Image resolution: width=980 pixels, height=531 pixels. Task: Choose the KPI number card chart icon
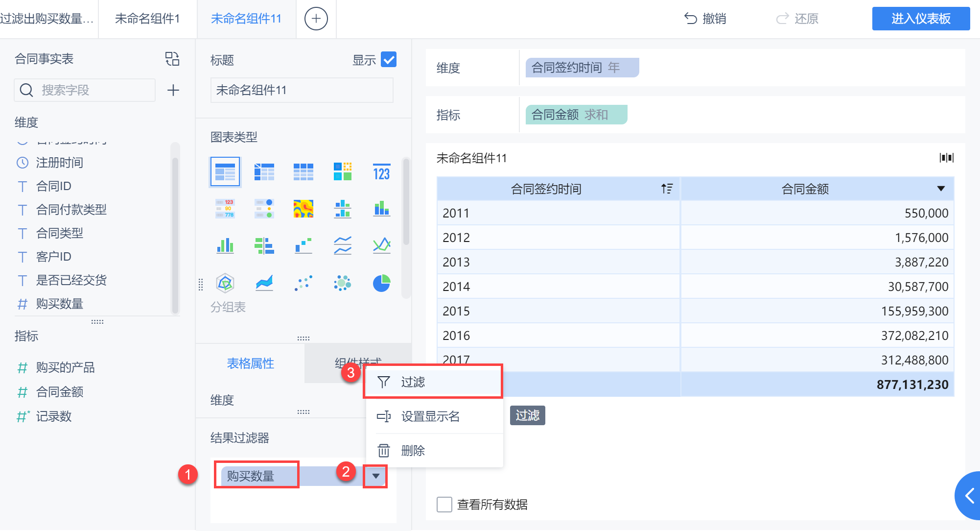(x=381, y=172)
